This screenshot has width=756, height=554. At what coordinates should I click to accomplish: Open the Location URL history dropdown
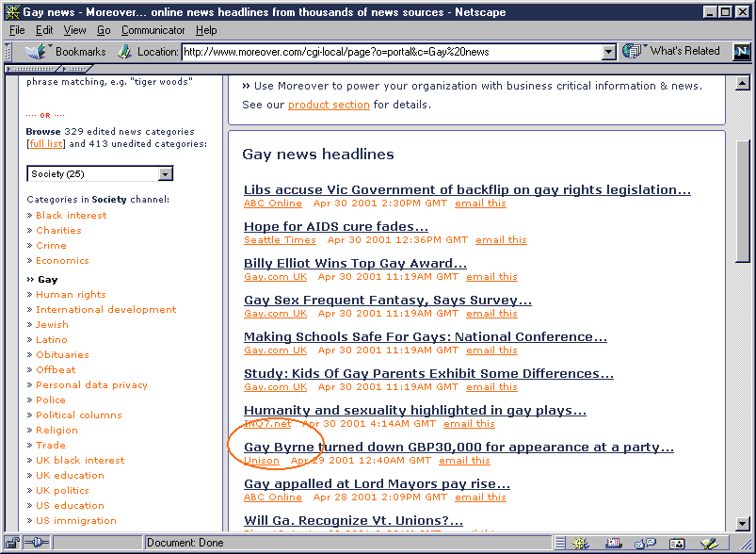609,52
